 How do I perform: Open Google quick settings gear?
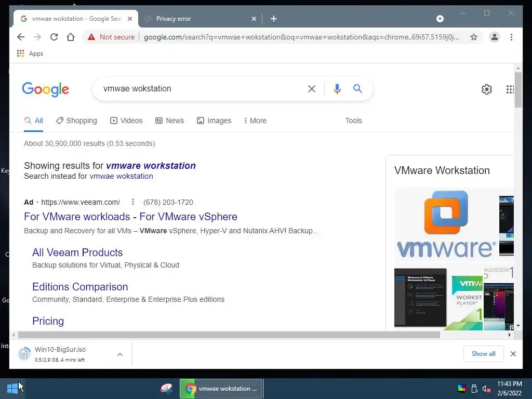pos(486,89)
